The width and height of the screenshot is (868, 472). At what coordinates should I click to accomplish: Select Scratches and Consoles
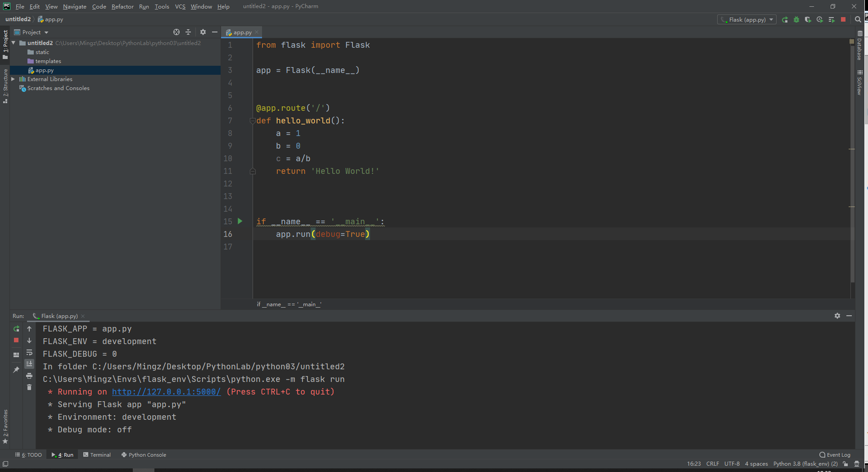point(59,88)
